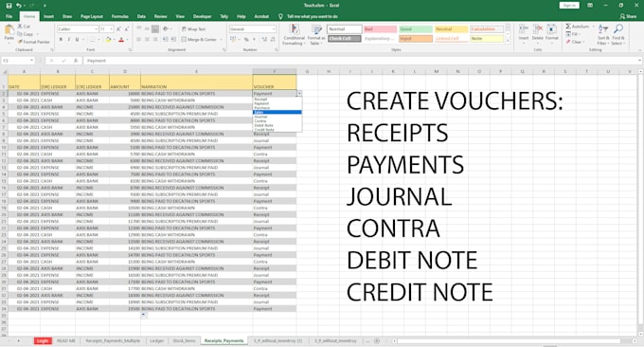Apply the Good cell style

(x=416, y=29)
